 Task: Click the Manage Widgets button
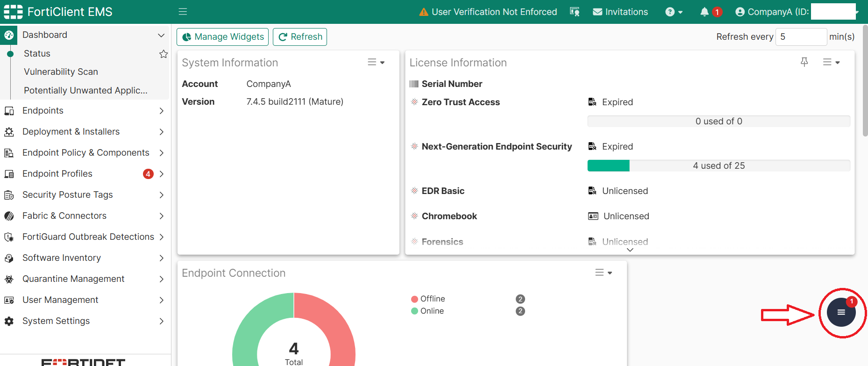[222, 37]
